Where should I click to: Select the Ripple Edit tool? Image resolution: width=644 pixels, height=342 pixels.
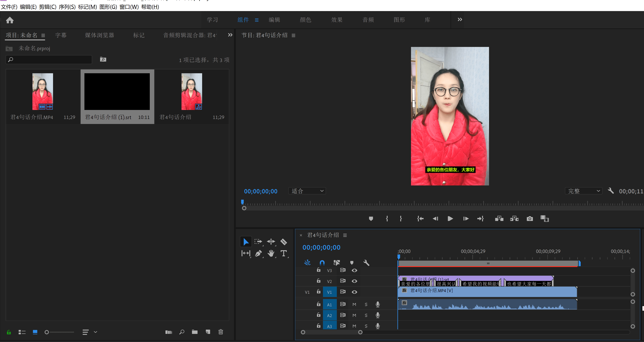tap(271, 242)
